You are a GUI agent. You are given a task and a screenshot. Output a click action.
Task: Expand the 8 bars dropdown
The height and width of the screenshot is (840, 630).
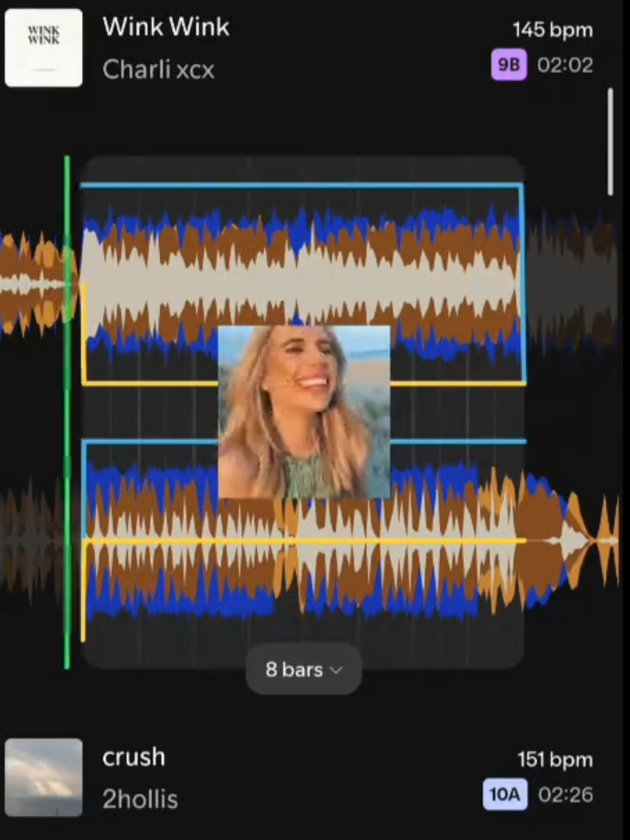(304, 669)
